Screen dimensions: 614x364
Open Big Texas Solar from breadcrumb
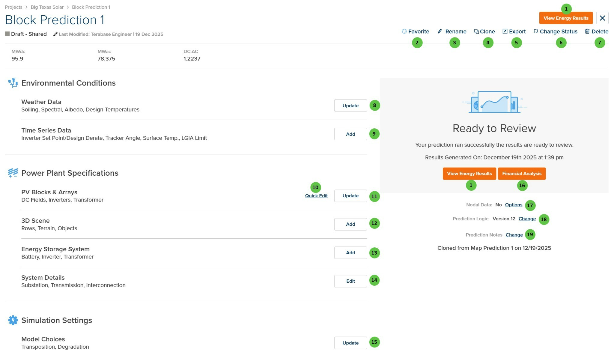47,7
